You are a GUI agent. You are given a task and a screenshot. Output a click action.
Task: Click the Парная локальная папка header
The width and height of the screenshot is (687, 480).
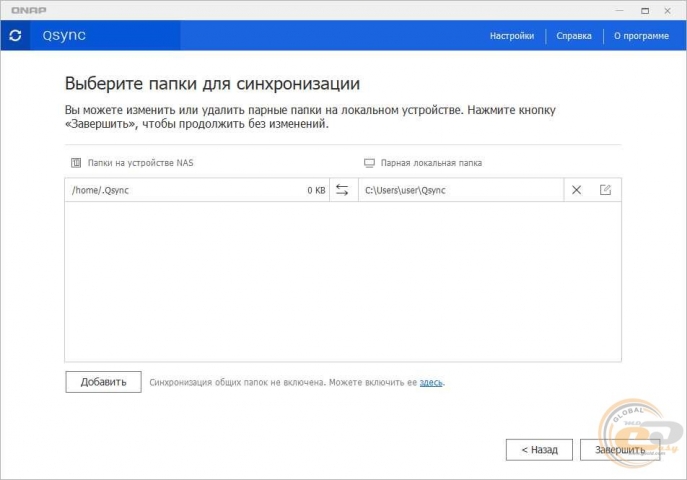(431, 163)
